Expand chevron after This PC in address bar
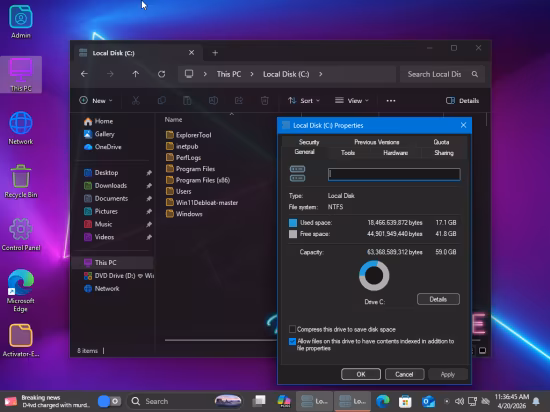Viewport: 550px width, 412px height. [252, 74]
